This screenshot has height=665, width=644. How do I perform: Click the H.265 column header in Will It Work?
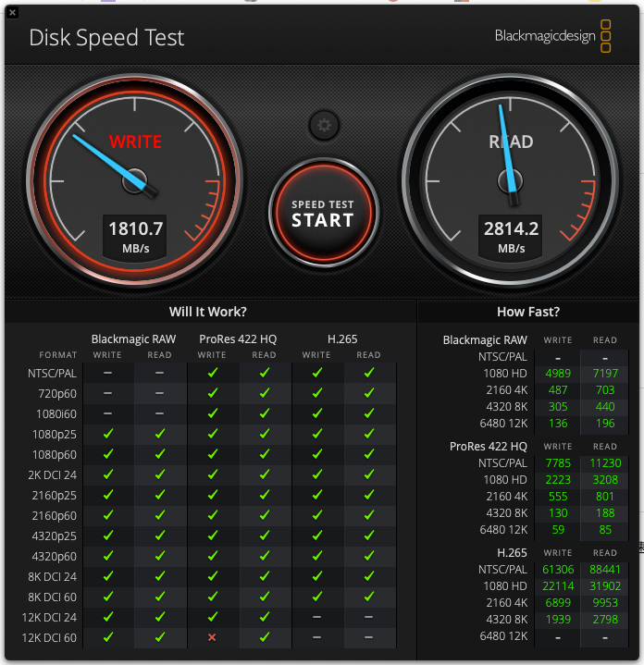(342, 339)
